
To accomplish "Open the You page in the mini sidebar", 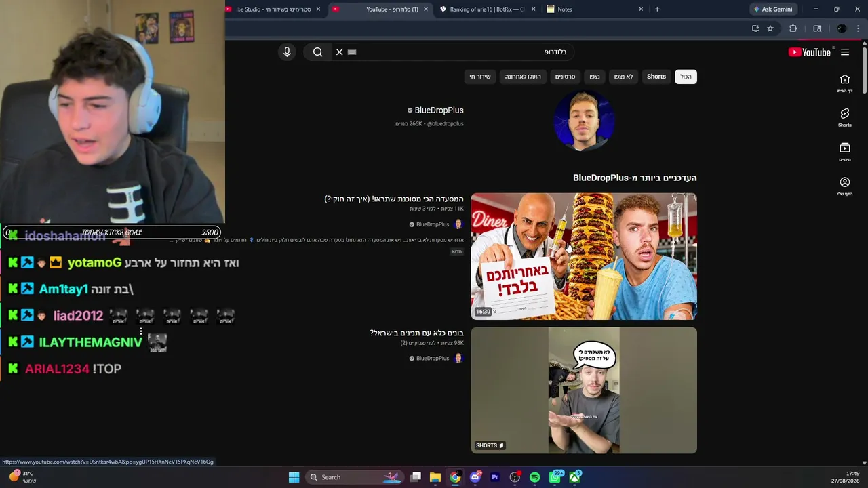I will point(845,186).
